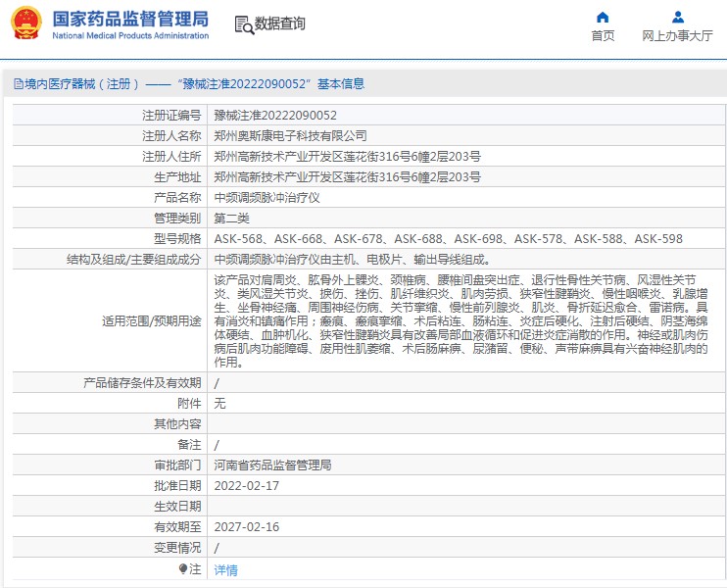This screenshot has width=727, height=588.
Task: Click the bullet icon next to 注
Action: [x=183, y=568]
